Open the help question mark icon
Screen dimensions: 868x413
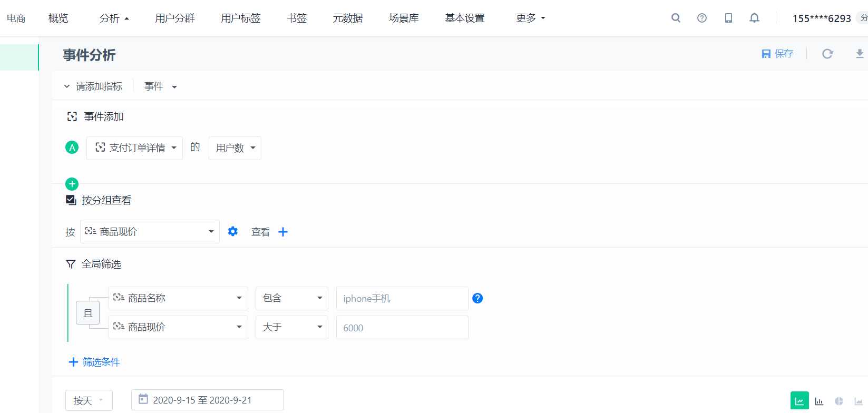coord(702,18)
